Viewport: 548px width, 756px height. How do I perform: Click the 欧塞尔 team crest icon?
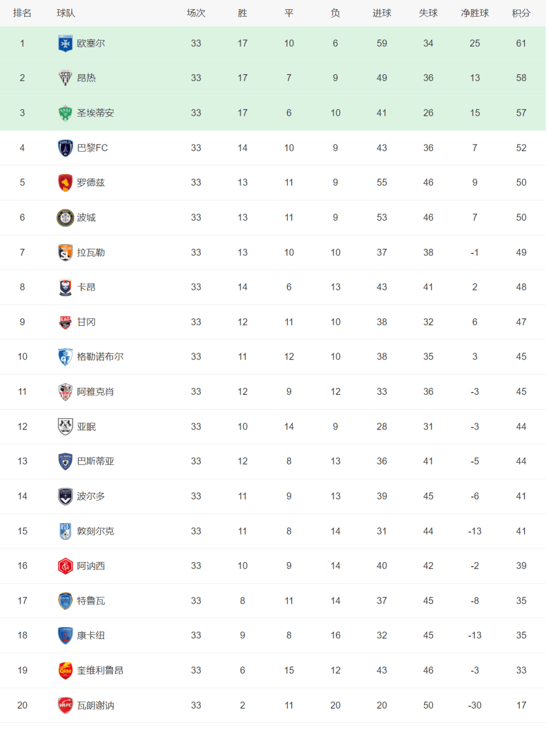pos(65,43)
